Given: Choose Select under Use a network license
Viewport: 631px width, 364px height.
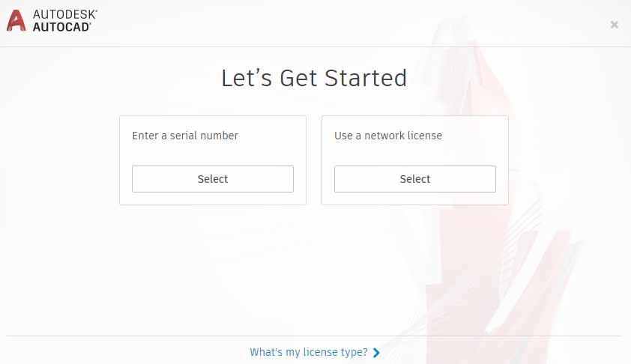Looking at the screenshot, I should point(415,179).
